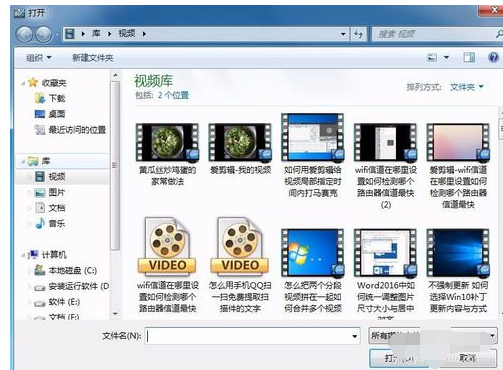Open the 文件名 combo box dropdown arrow
503x370 pixels.
[355, 336]
